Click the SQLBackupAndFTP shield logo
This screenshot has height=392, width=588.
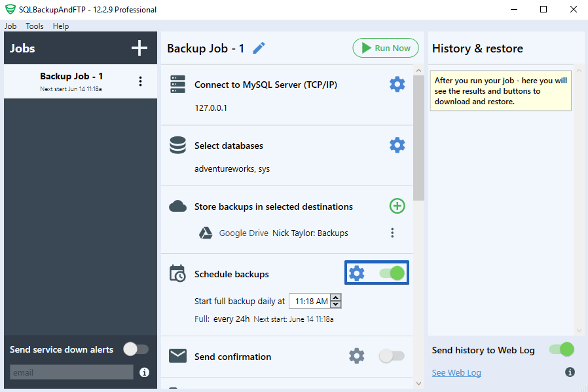coord(10,9)
